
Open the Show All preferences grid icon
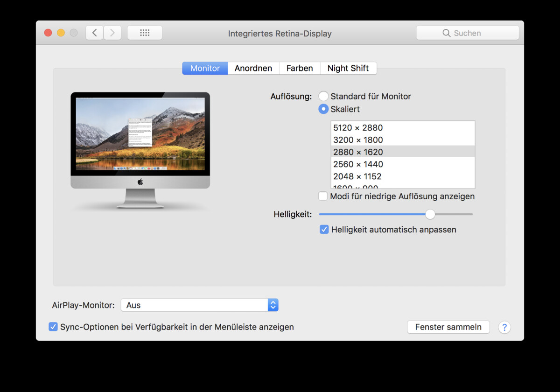click(x=144, y=33)
